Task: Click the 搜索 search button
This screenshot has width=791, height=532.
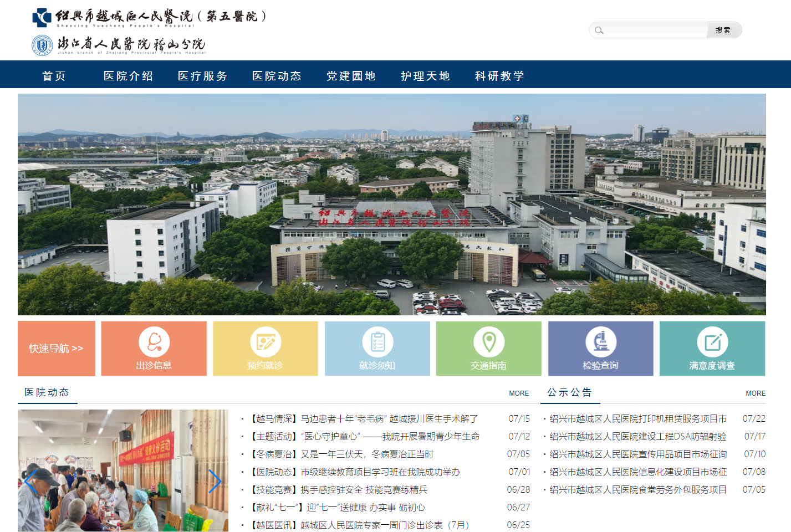Action: point(723,30)
